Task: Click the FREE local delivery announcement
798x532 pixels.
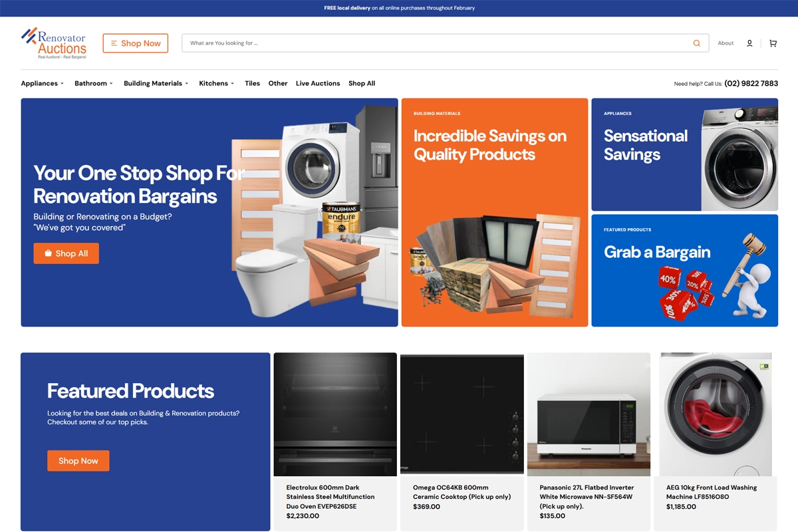Action: pyautogui.click(x=399, y=8)
